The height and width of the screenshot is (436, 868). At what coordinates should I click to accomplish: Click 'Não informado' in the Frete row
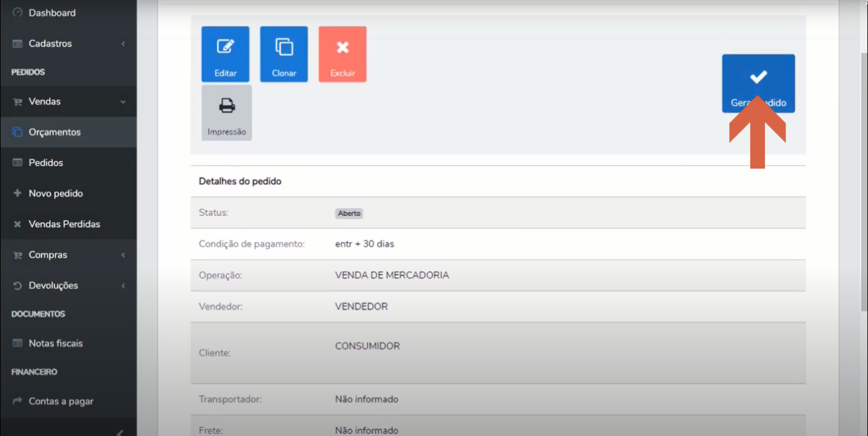pyautogui.click(x=367, y=430)
